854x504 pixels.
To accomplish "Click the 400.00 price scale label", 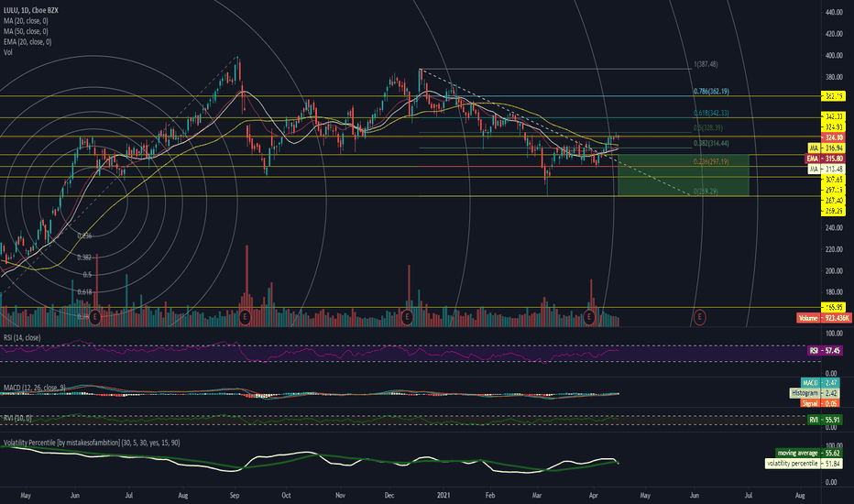I will click(833, 56).
